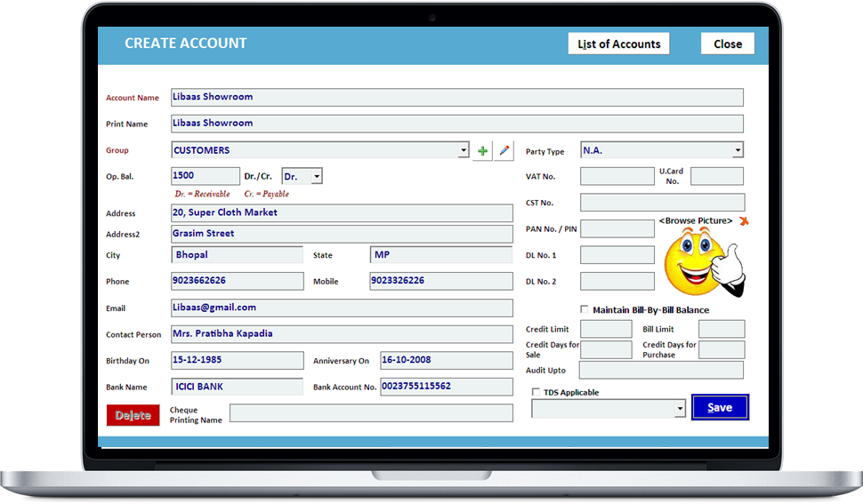Click the Account Name input field
Viewport: 863px width, 504px height.
tap(456, 98)
